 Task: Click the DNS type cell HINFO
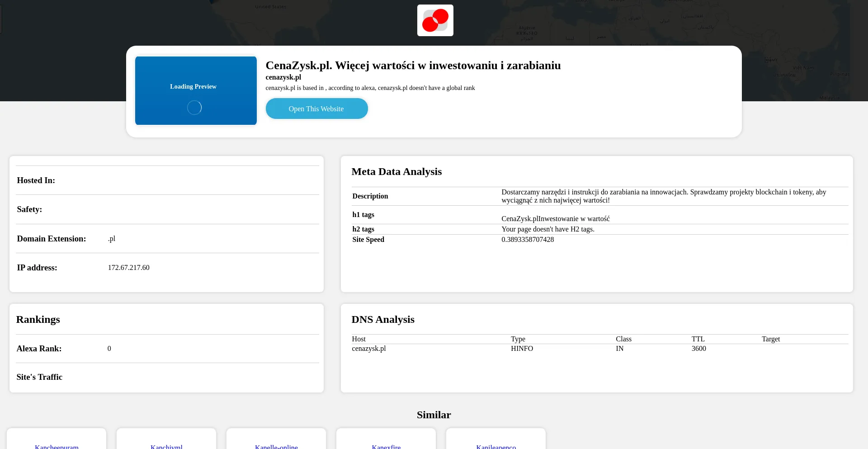(522, 349)
